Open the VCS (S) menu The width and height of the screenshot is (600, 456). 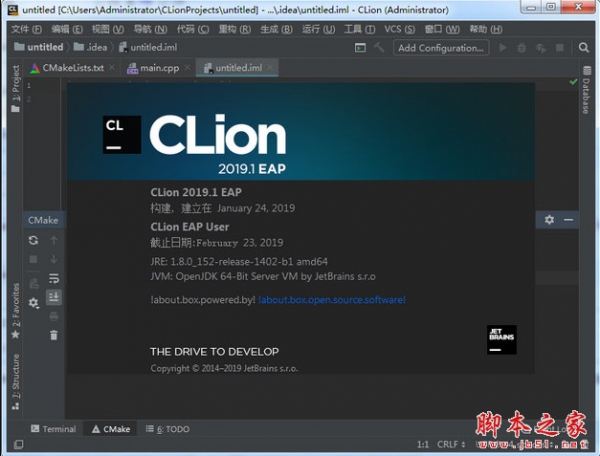point(399,29)
